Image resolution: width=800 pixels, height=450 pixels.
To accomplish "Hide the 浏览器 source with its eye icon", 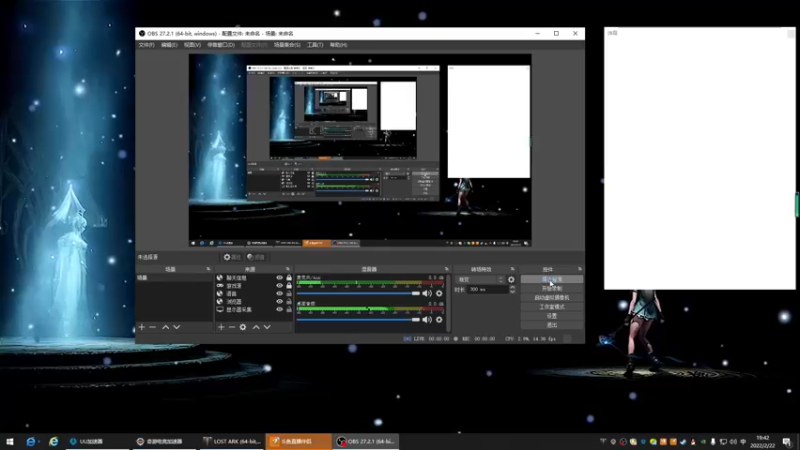I will 279,302.
